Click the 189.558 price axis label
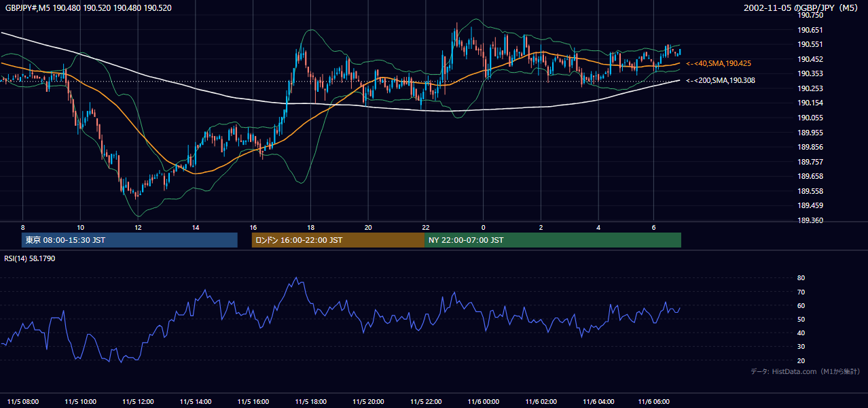 pos(810,191)
